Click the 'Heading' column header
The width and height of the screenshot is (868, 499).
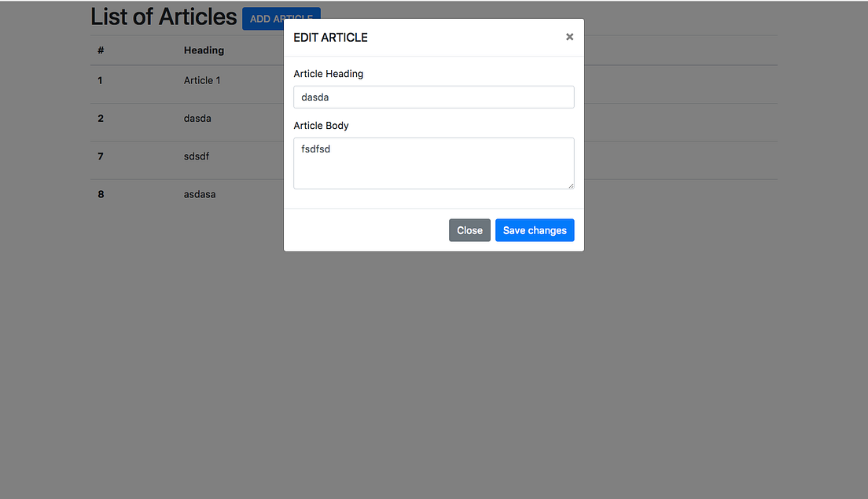click(204, 50)
